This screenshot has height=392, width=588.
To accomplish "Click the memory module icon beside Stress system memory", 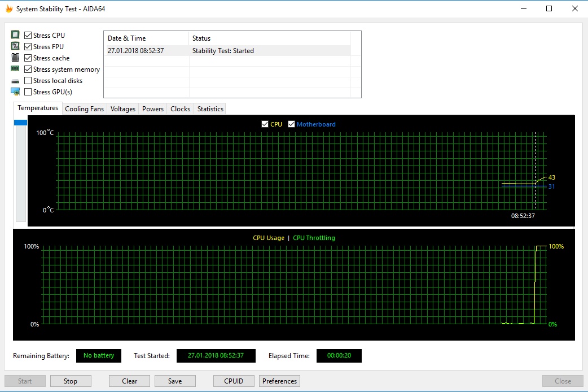I will point(15,69).
